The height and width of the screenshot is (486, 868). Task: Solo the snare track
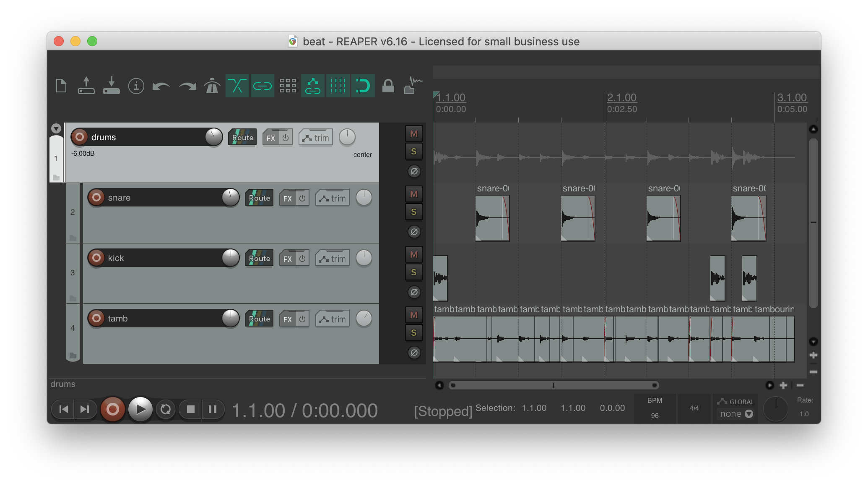pyautogui.click(x=413, y=212)
